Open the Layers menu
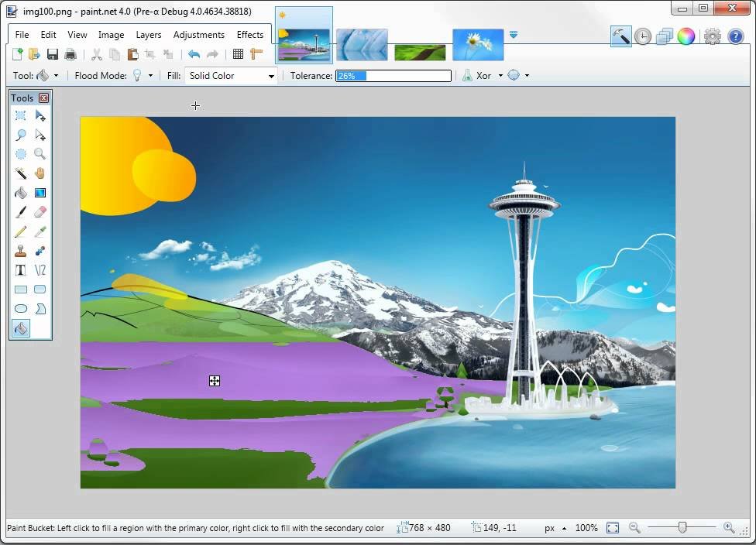The image size is (756, 545). (x=149, y=35)
